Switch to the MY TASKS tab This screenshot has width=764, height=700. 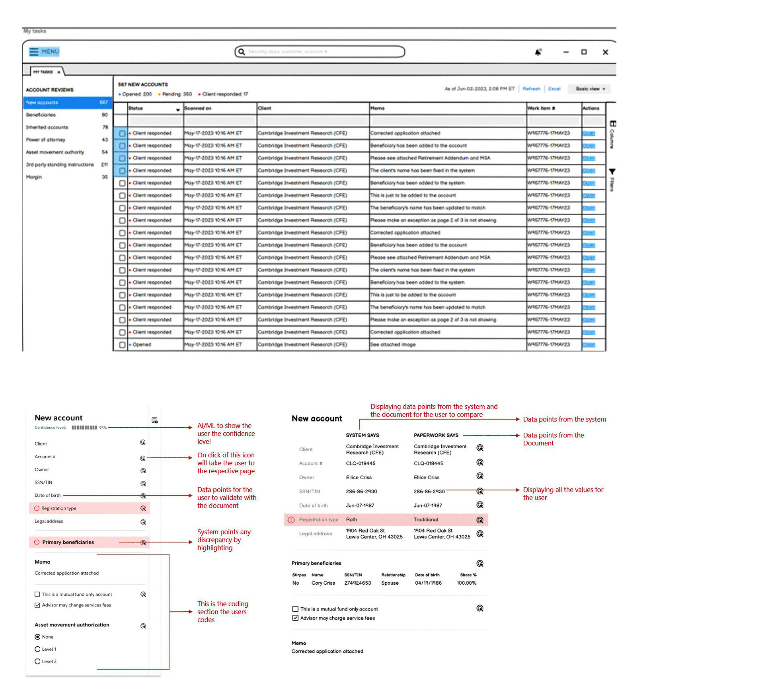point(43,72)
